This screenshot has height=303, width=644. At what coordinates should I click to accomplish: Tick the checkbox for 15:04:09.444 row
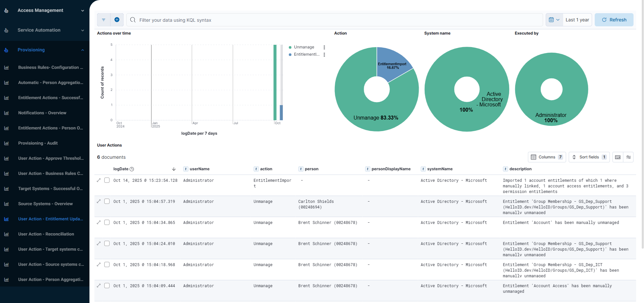107,286
